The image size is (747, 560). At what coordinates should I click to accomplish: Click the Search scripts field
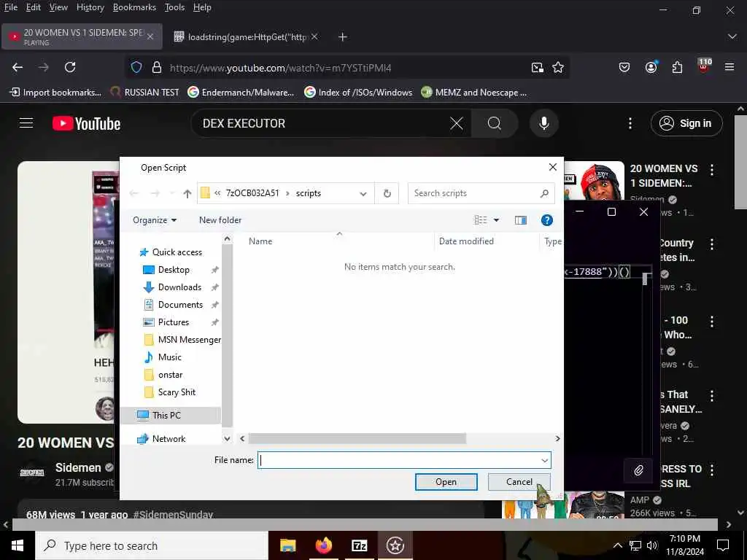pos(481,193)
